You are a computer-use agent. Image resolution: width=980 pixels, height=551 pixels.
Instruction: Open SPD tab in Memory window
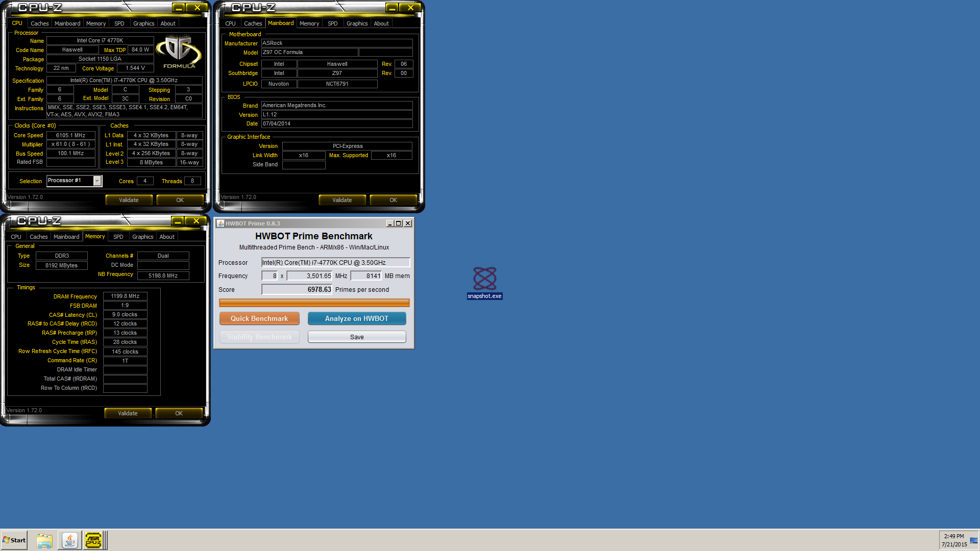coord(118,237)
